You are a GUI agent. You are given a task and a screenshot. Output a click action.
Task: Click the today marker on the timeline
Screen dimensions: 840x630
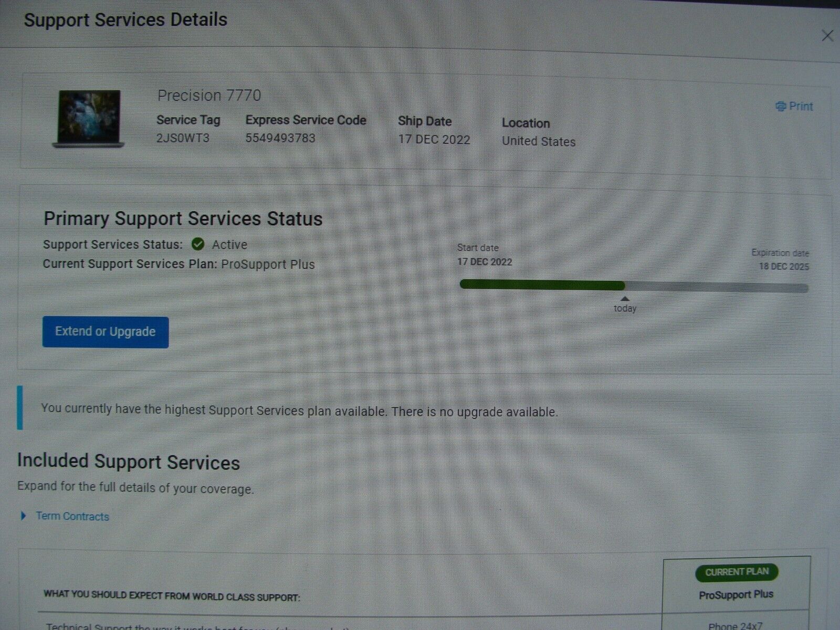[625, 305]
